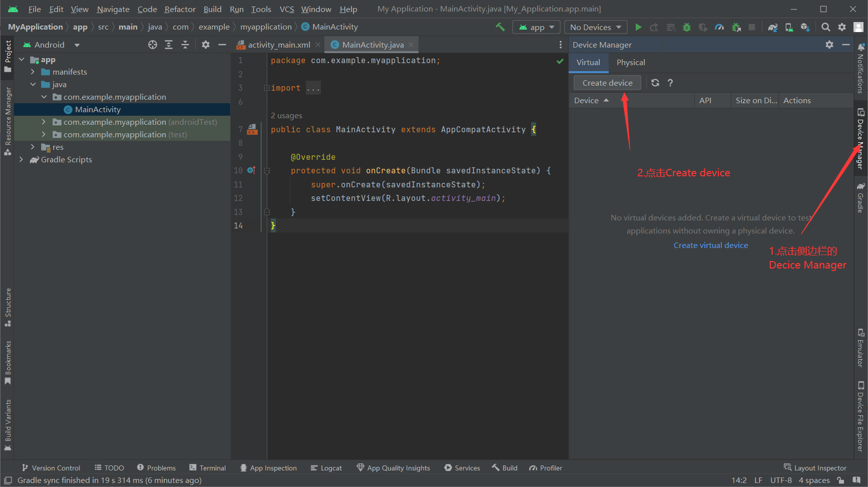Screen dimensions: 868x487
Task: Open the VCS menu
Action: point(287,9)
